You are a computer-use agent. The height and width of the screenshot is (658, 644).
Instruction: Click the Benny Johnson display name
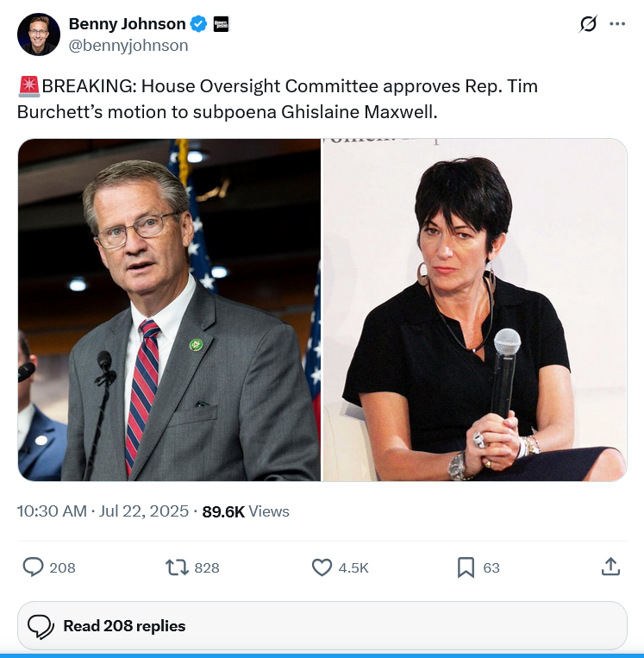[x=127, y=24]
